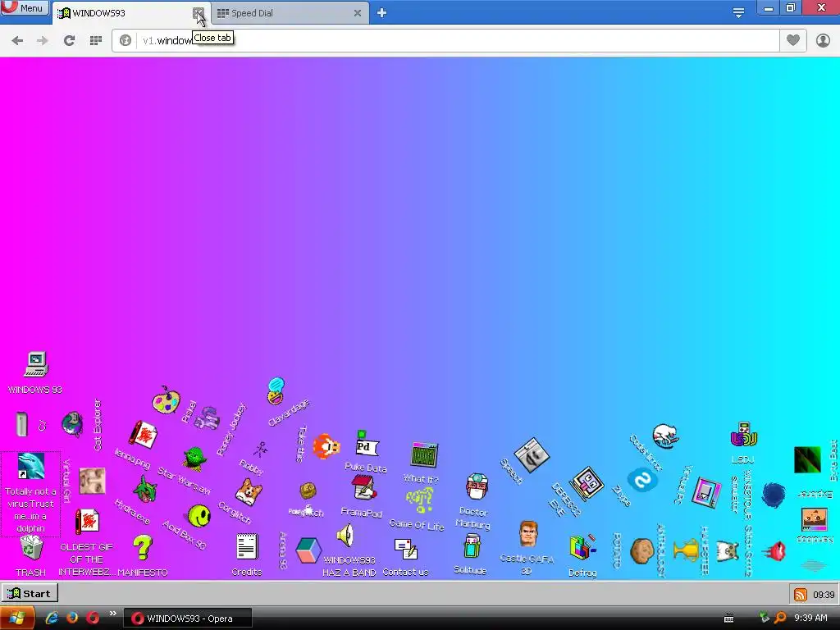Viewport: 840px width, 630px height.
Task: Open the Opera Menu button
Action: 24,7
